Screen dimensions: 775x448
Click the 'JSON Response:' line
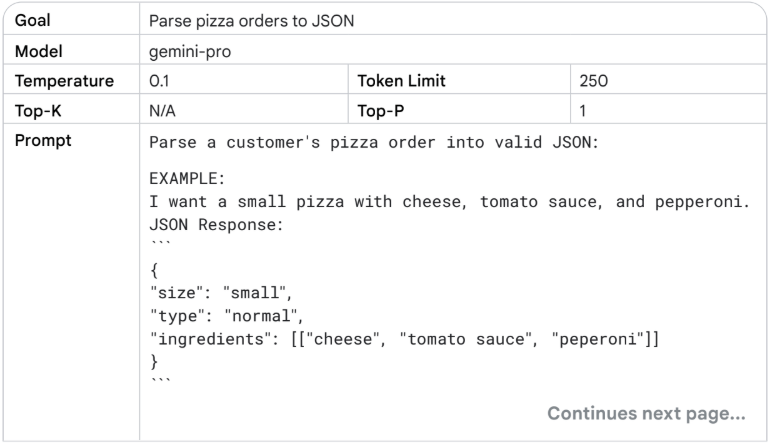click(217, 225)
